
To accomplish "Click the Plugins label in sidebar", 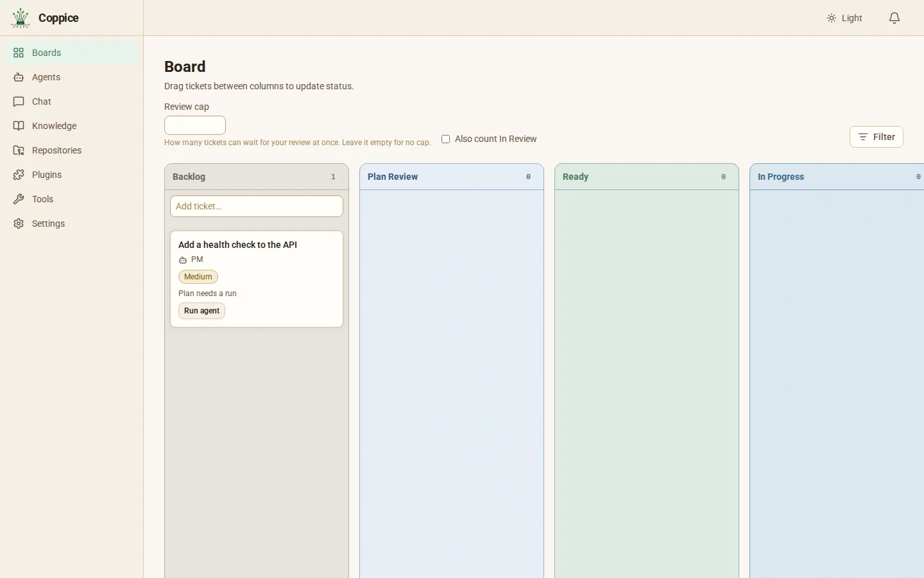I will tap(47, 175).
